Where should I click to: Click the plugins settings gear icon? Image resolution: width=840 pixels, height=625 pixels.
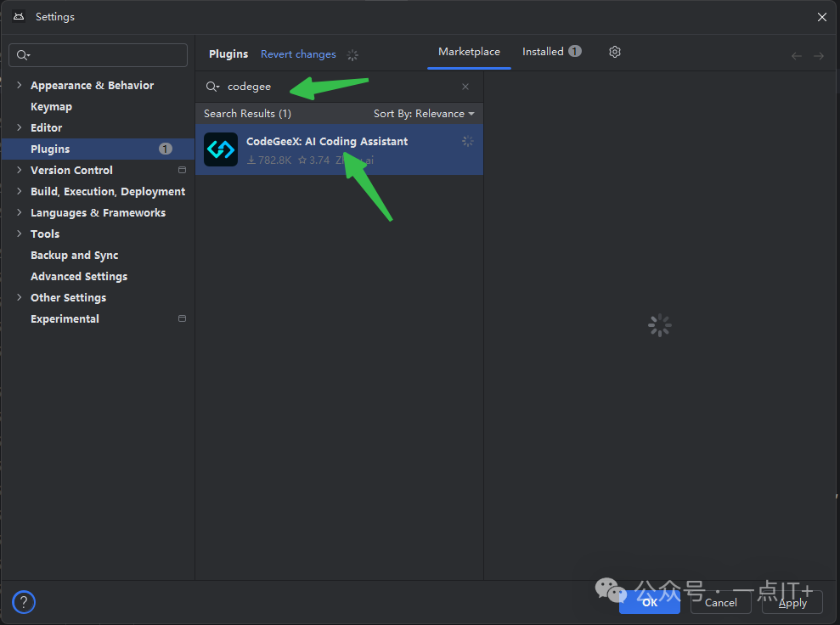click(614, 52)
